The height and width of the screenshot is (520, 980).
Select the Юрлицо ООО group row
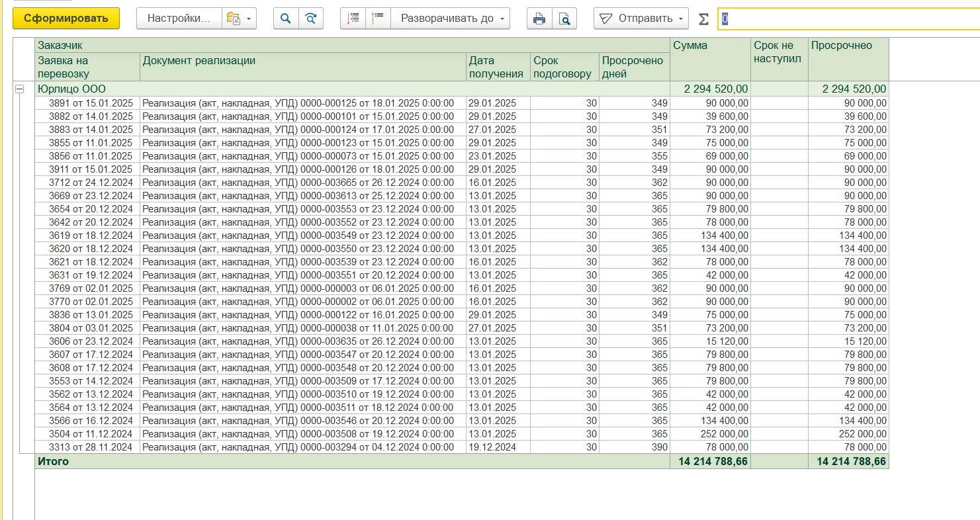[x=352, y=89]
